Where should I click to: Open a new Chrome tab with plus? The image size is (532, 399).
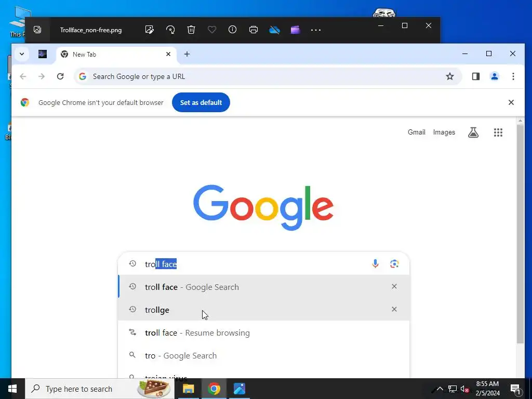tap(187, 54)
